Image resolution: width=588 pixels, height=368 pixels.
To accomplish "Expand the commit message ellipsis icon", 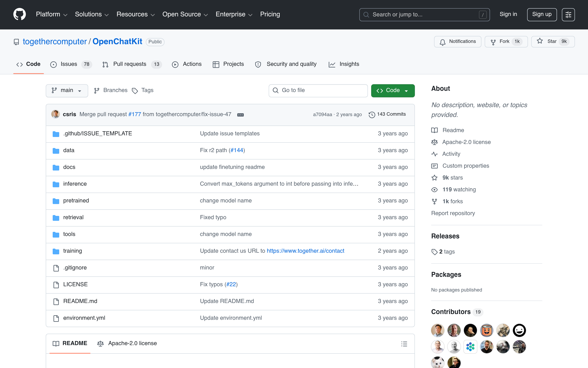I will tap(240, 115).
